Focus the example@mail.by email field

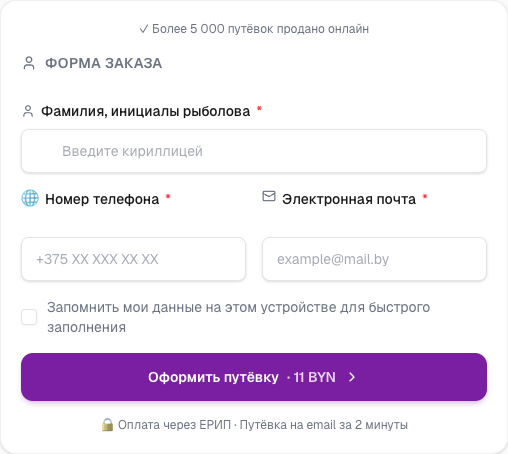(x=374, y=259)
